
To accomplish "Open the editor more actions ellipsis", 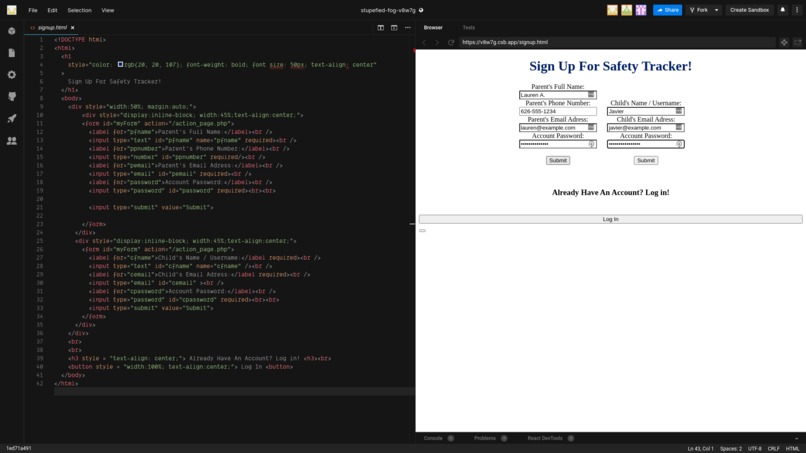I will (408, 28).
